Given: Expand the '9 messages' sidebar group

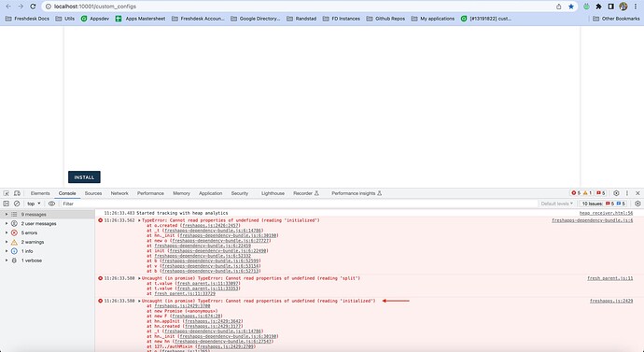Looking at the screenshot, I should click(7, 215).
